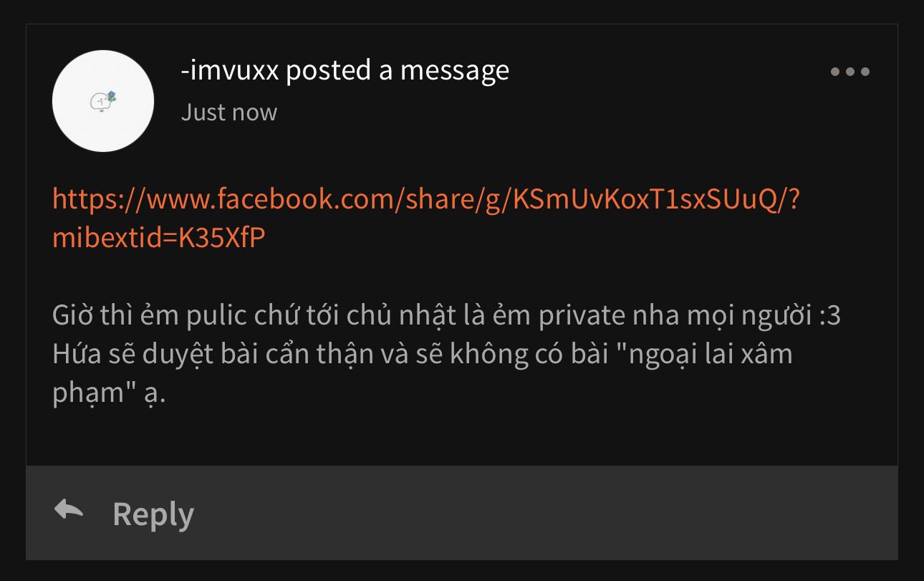Click the Reply label text
The height and width of the screenshot is (581, 924).
(x=153, y=514)
